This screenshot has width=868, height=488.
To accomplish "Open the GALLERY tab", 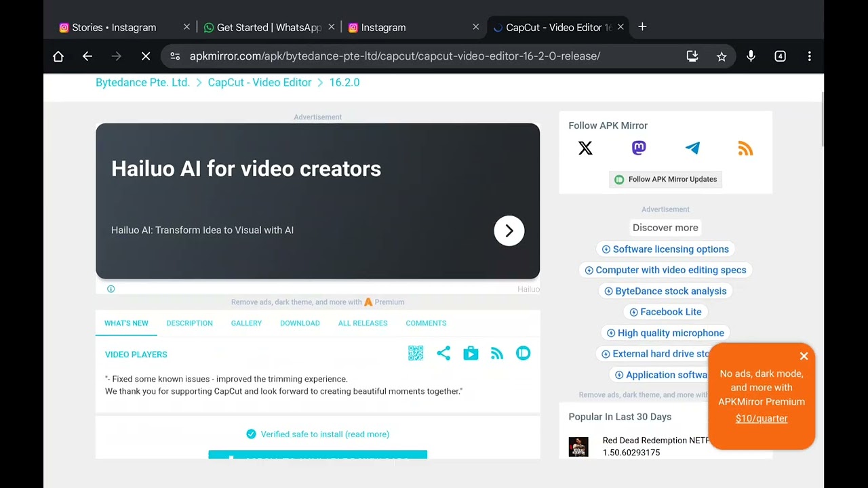I will pyautogui.click(x=246, y=323).
